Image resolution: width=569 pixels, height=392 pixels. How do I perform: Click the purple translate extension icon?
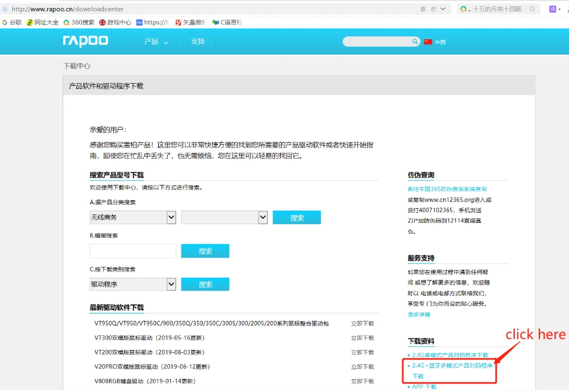[552, 9]
